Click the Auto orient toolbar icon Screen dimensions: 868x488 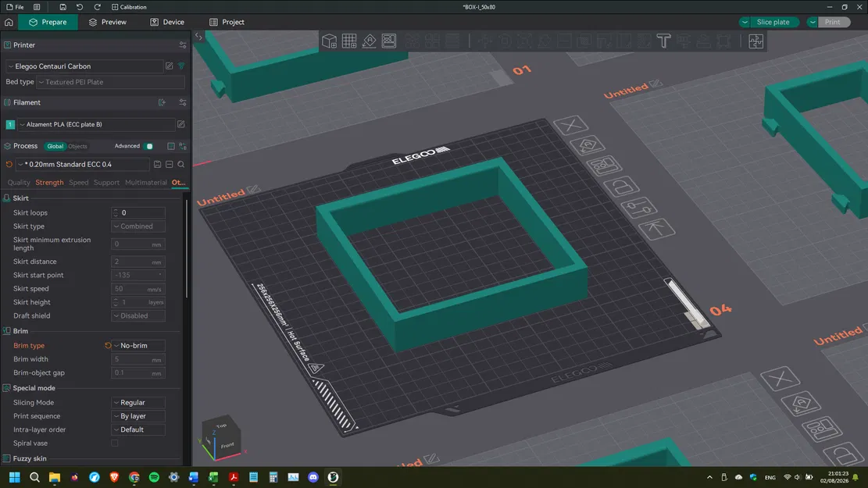pyautogui.click(x=370, y=41)
